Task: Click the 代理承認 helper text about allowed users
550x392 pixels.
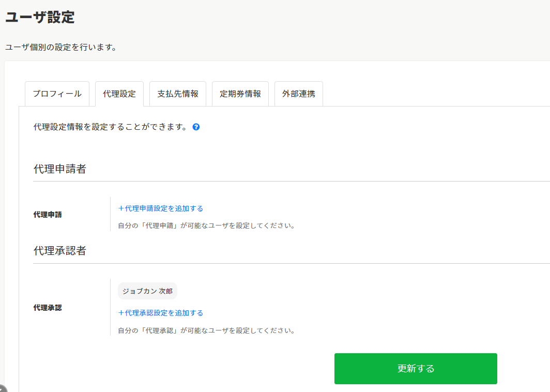Action: [206, 330]
